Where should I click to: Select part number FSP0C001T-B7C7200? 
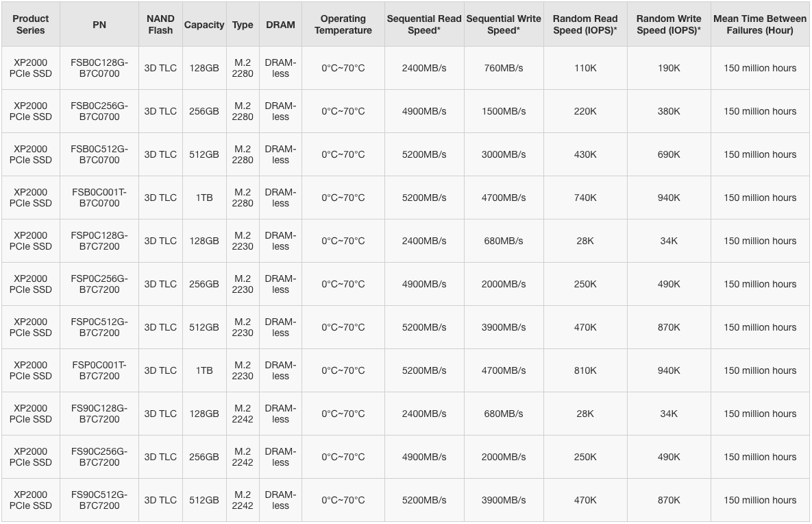tap(99, 370)
